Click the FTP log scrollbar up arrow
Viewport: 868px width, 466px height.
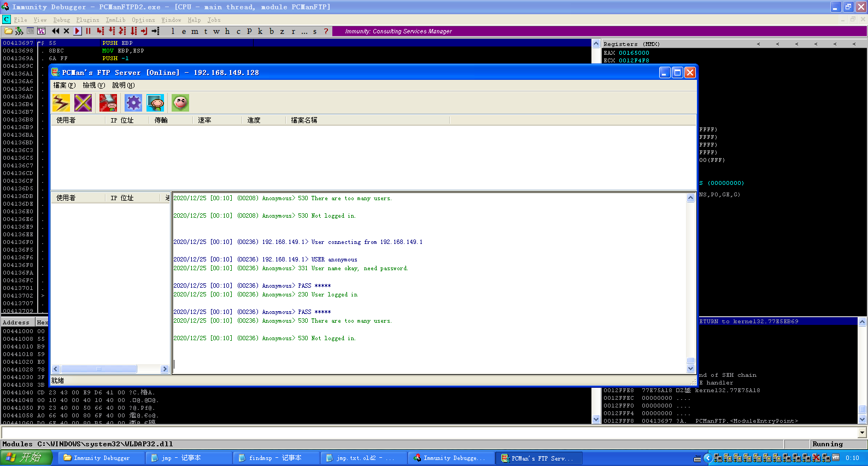691,198
